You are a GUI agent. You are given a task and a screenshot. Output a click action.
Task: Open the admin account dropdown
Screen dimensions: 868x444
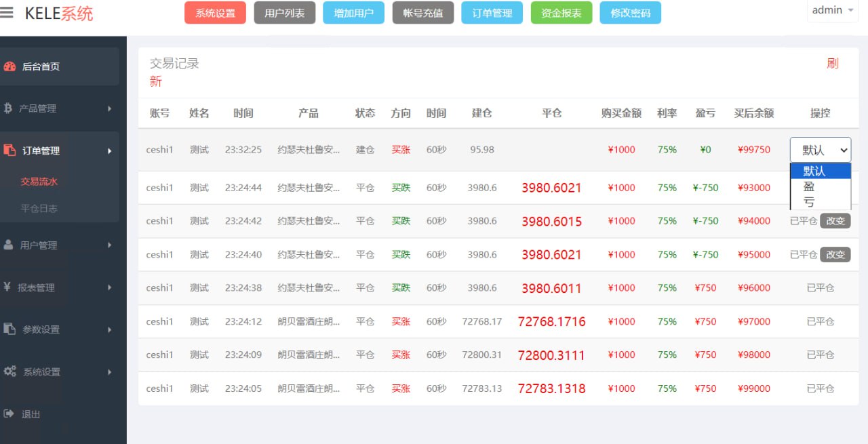click(832, 10)
